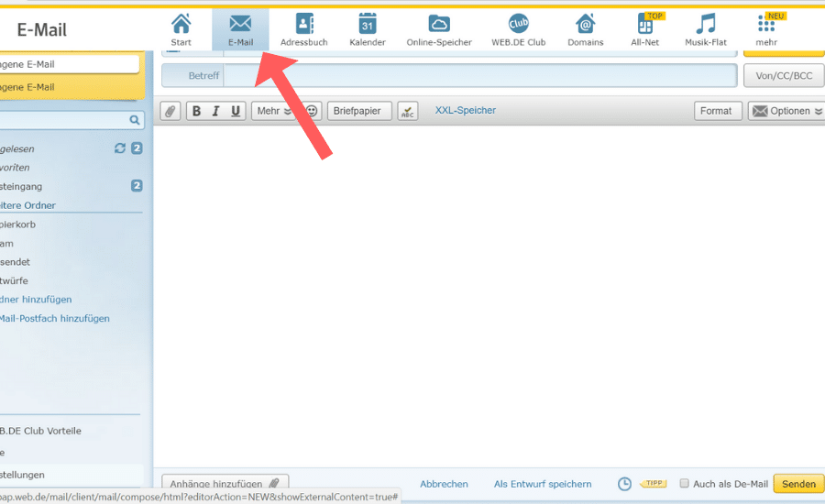Toggle italic text formatting
825x504 pixels.
[216, 111]
